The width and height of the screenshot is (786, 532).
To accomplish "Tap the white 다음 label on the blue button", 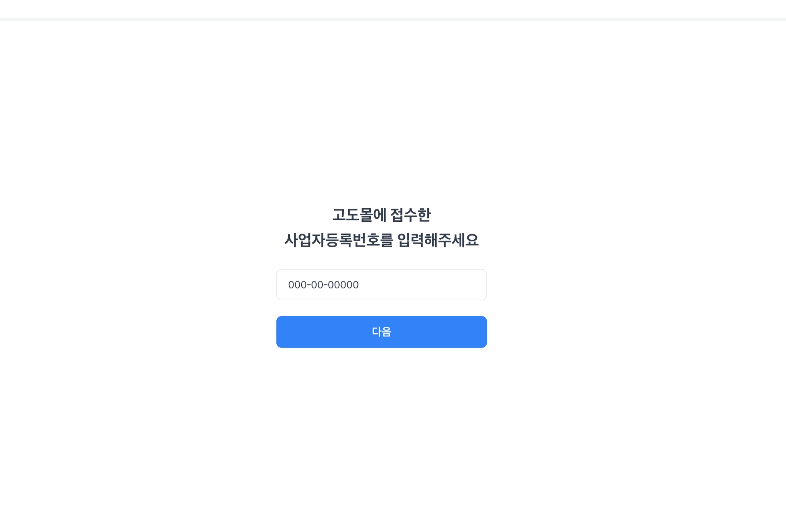I will (x=381, y=332).
